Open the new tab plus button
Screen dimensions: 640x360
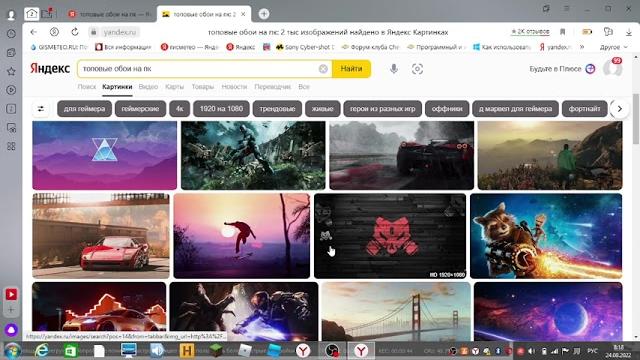point(264,14)
